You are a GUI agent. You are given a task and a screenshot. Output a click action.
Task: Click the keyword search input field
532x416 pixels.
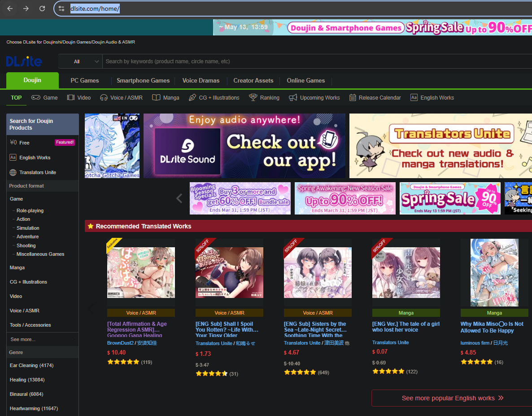click(317, 61)
